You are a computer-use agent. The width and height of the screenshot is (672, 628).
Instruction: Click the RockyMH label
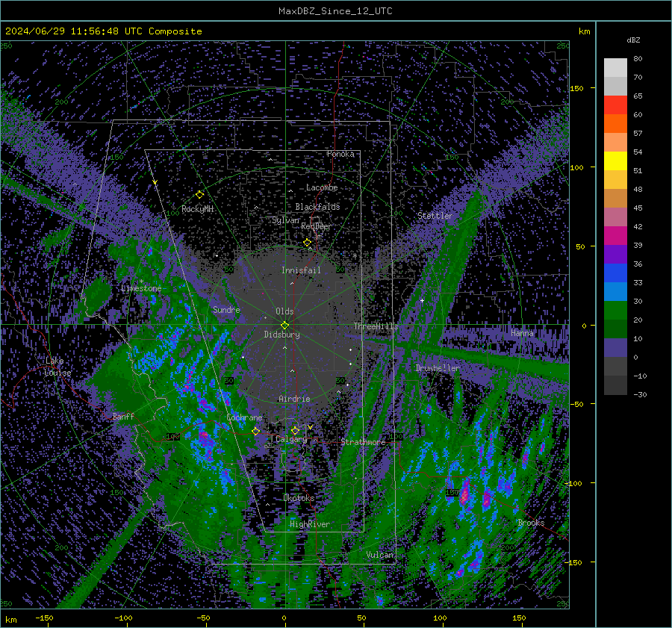(197, 209)
